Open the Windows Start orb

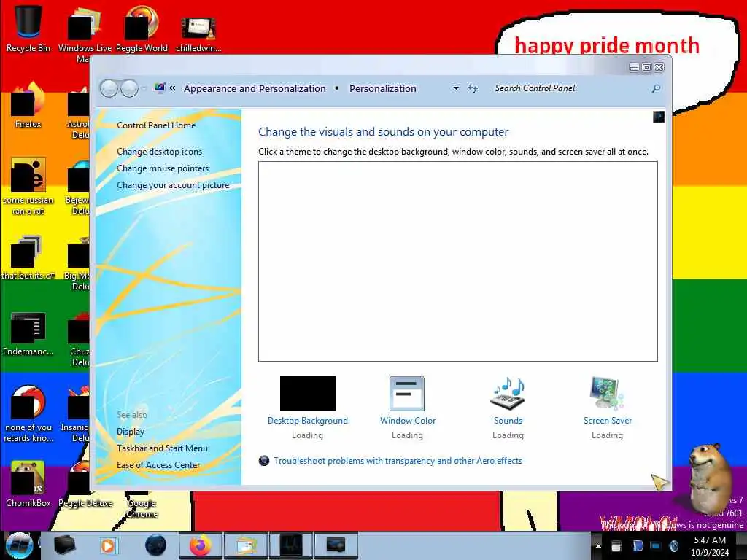coord(19,545)
